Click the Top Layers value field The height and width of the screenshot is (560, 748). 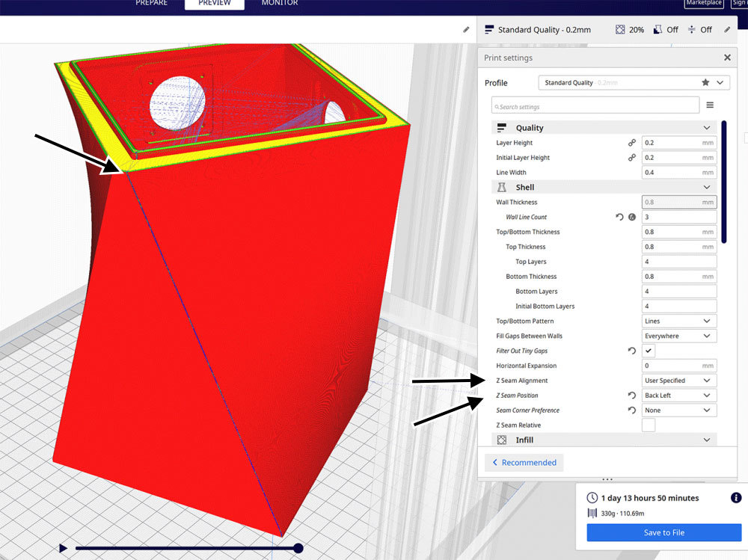[x=679, y=262]
